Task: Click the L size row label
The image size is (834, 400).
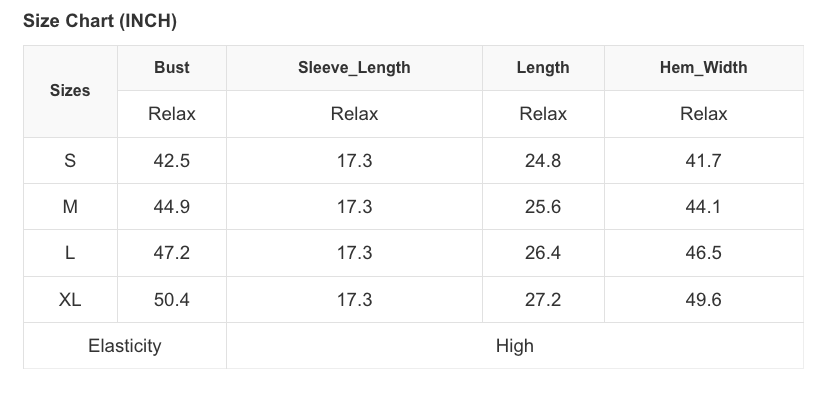Action: (70, 253)
